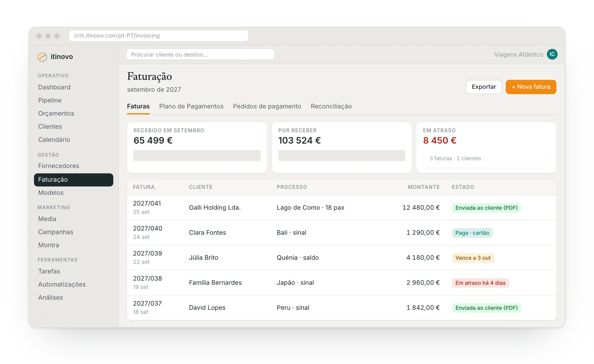Go to Media section

coord(47,219)
